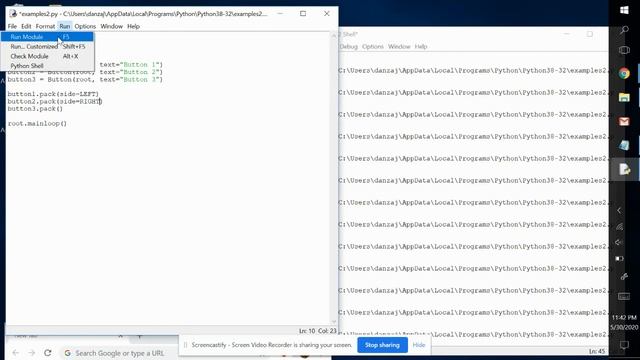Click the button3.pack() code line
The height and width of the screenshot is (360, 640).
[x=35, y=109]
